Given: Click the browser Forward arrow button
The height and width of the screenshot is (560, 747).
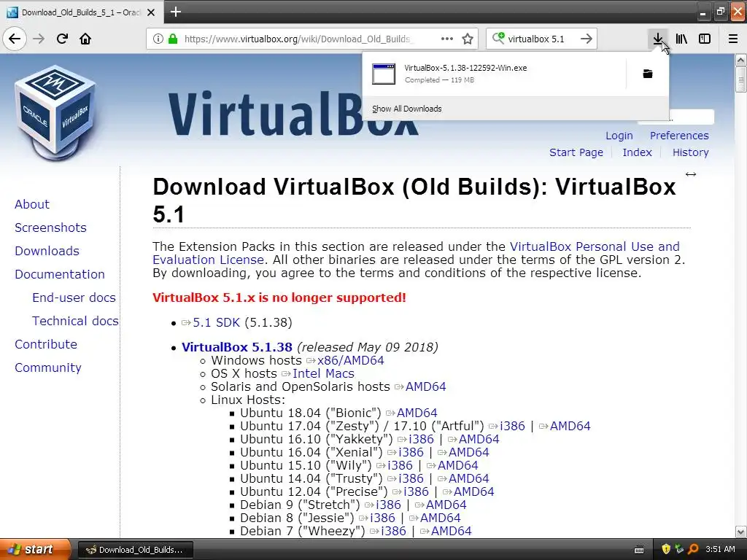Looking at the screenshot, I should point(39,39).
